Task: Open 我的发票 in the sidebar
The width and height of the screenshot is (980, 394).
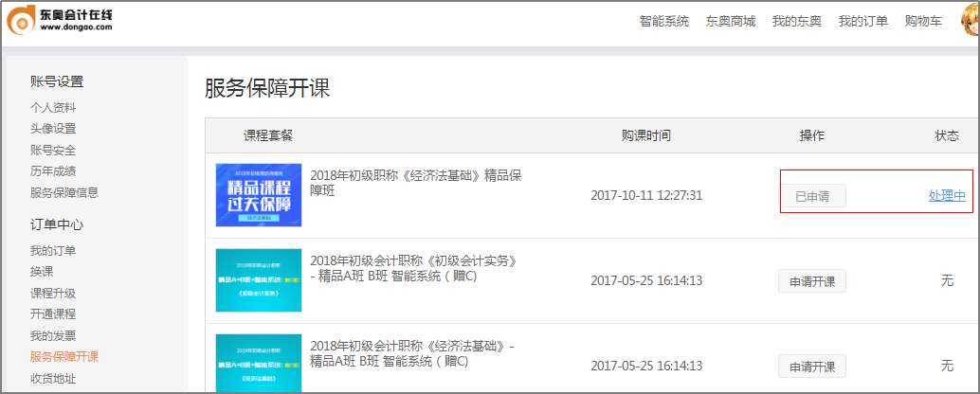Action: pos(53,336)
